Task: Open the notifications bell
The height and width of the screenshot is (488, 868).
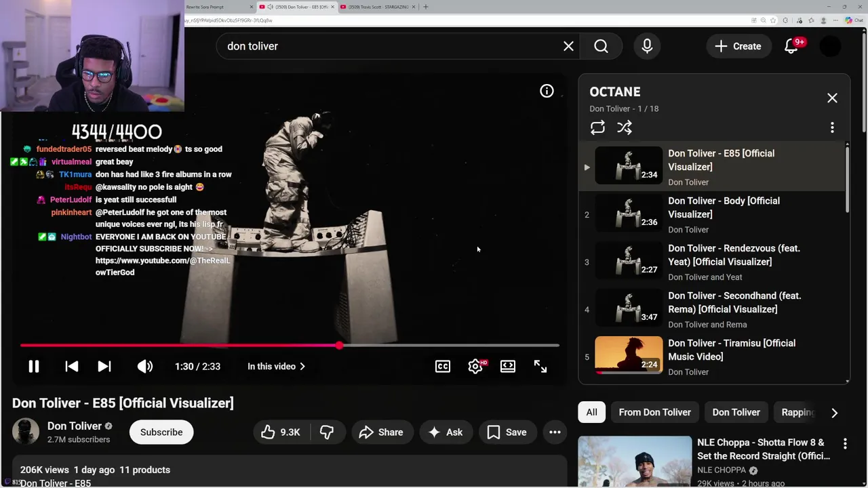Action: 791,46
